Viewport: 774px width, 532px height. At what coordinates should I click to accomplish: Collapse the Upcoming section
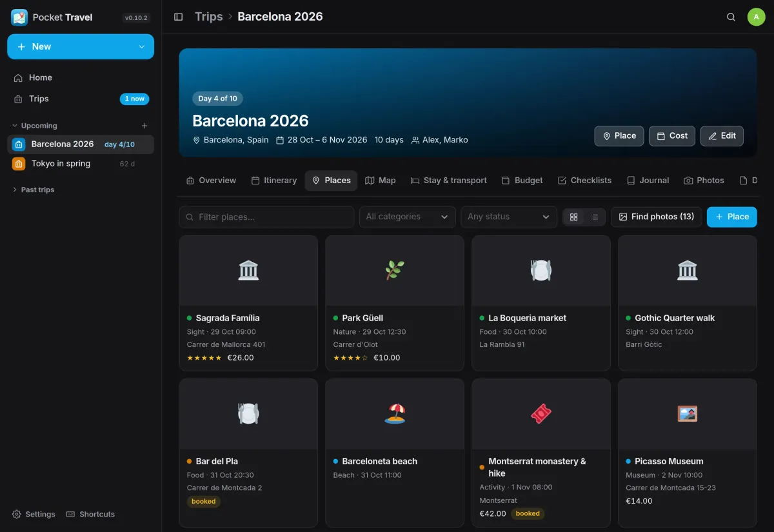35,126
